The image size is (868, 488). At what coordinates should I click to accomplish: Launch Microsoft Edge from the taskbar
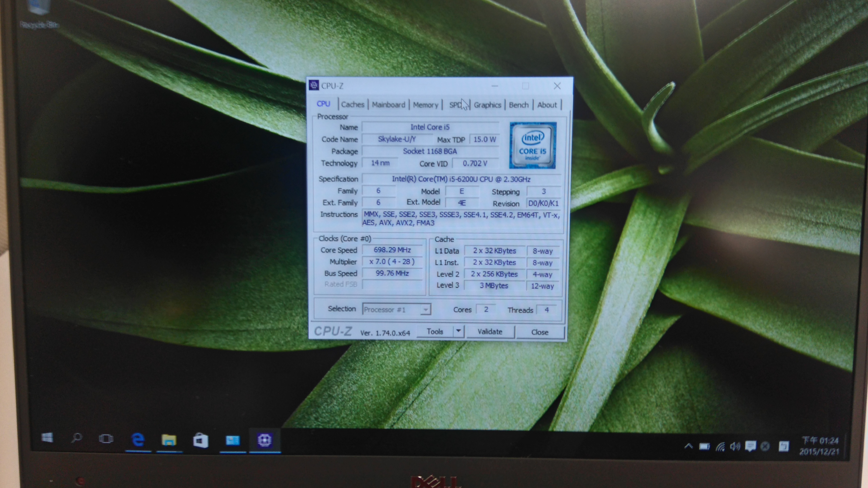pyautogui.click(x=138, y=440)
